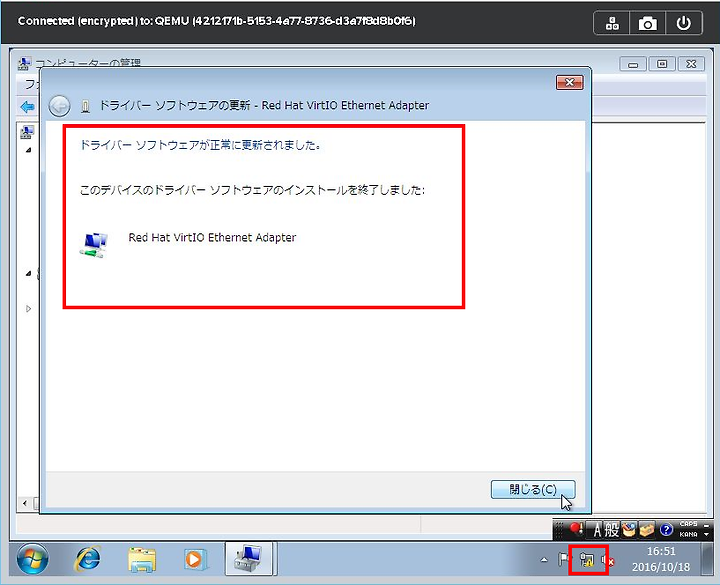
Task: Click the network status tray icon with warning
Action: 586,560
